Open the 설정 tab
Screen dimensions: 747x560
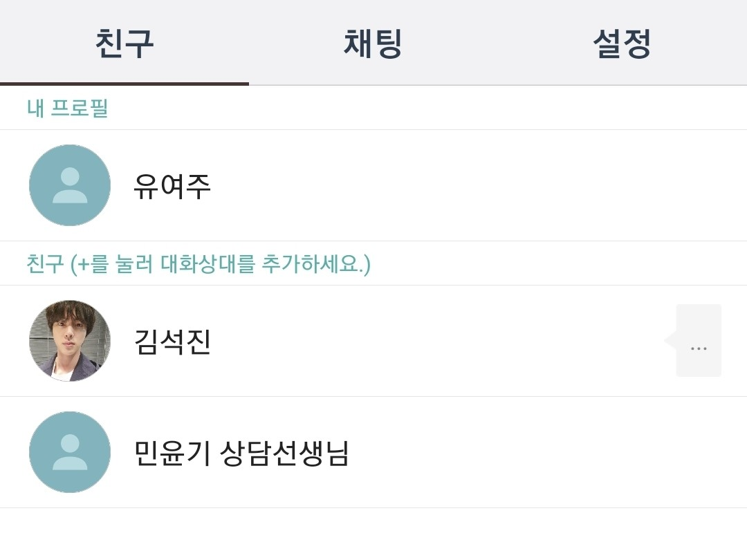click(x=622, y=43)
